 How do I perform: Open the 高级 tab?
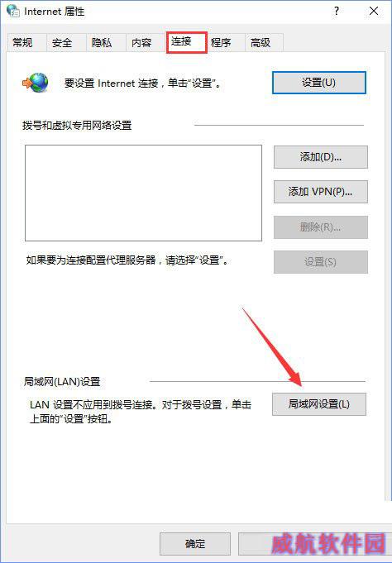pyautogui.click(x=261, y=43)
